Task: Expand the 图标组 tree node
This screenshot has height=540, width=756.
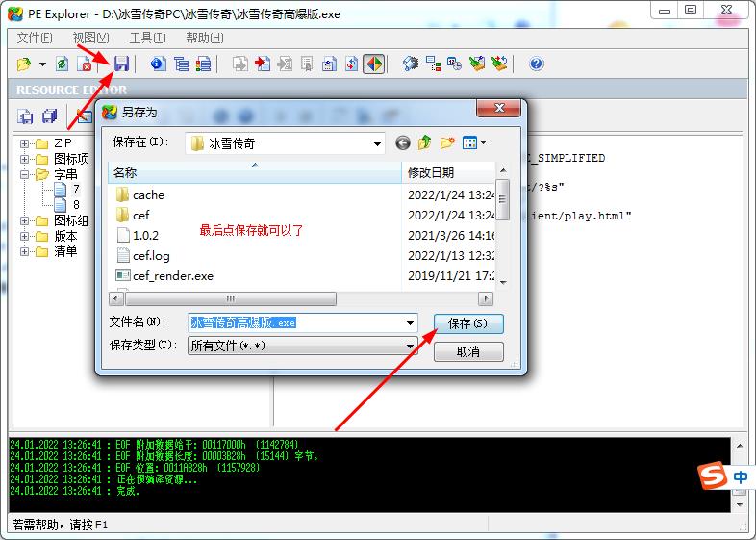Action: click(x=24, y=221)
